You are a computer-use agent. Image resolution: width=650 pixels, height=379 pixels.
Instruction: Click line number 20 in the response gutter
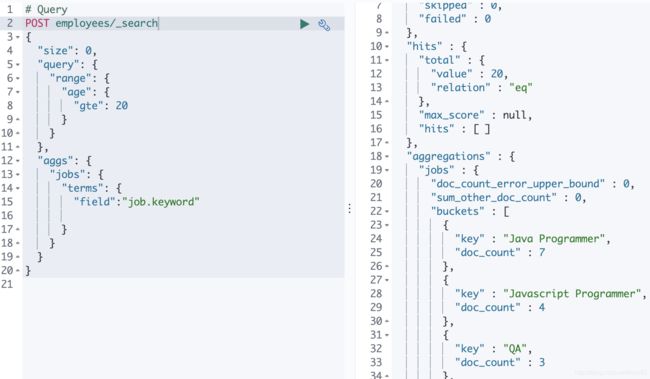376,184
